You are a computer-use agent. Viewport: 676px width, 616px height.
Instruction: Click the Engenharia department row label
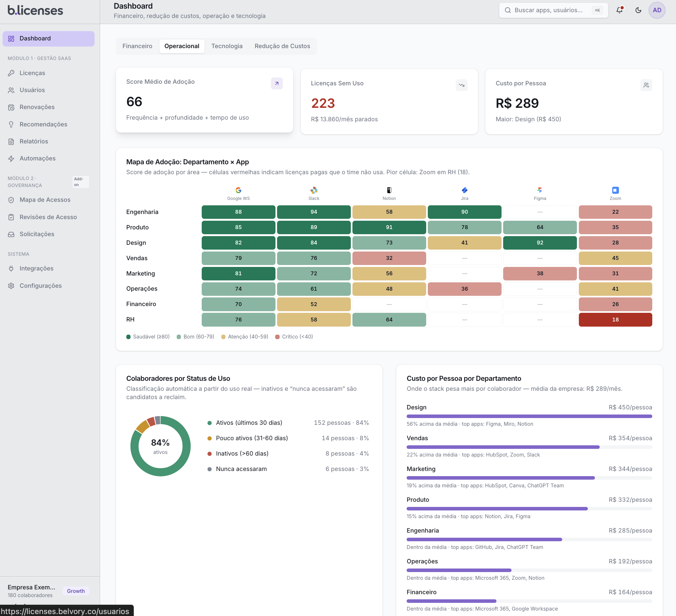click(142, 212)
